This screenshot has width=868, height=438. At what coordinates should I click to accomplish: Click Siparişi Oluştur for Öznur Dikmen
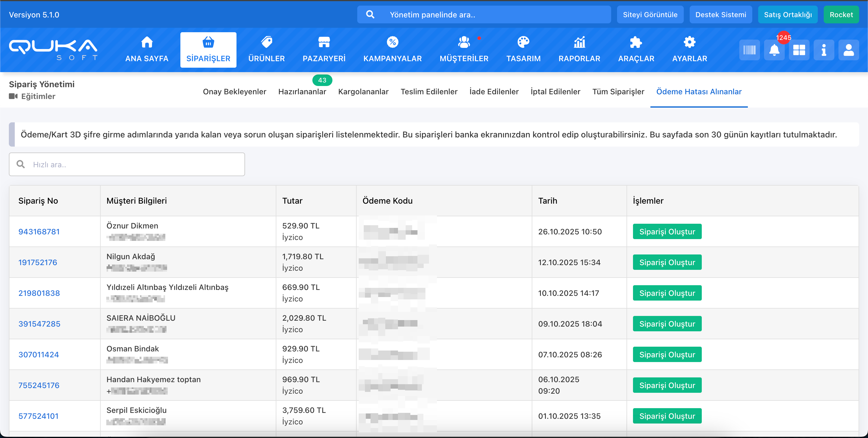point(667,232)
